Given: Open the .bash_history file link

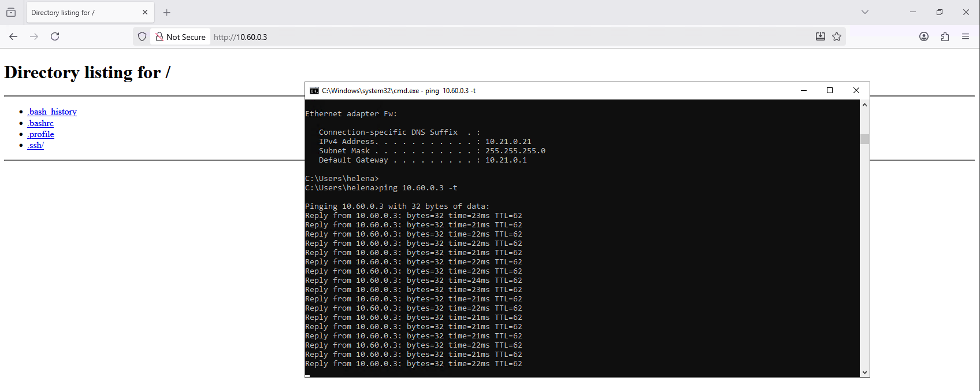Looking at the screenshot, I should (52, 112).
